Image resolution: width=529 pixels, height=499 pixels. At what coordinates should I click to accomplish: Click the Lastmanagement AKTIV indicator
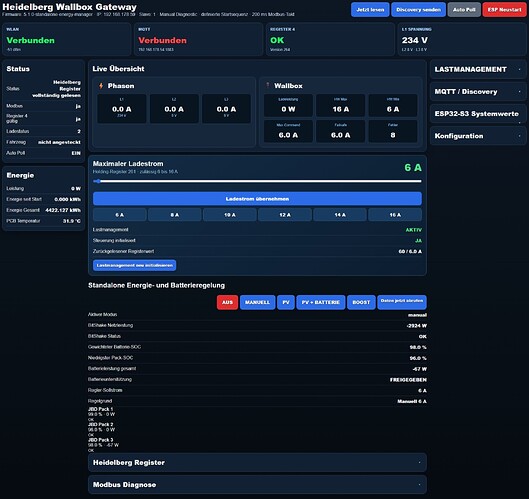pos(414,230)
